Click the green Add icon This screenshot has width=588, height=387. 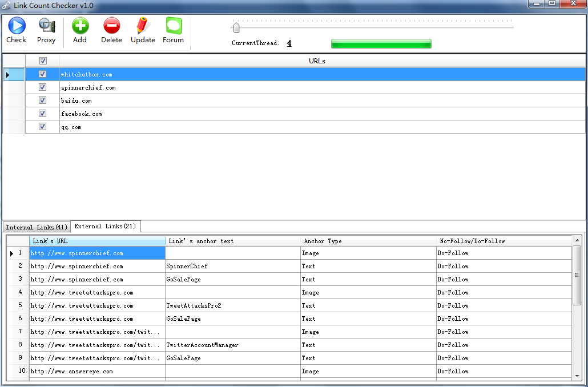click(x=80, y=26)
